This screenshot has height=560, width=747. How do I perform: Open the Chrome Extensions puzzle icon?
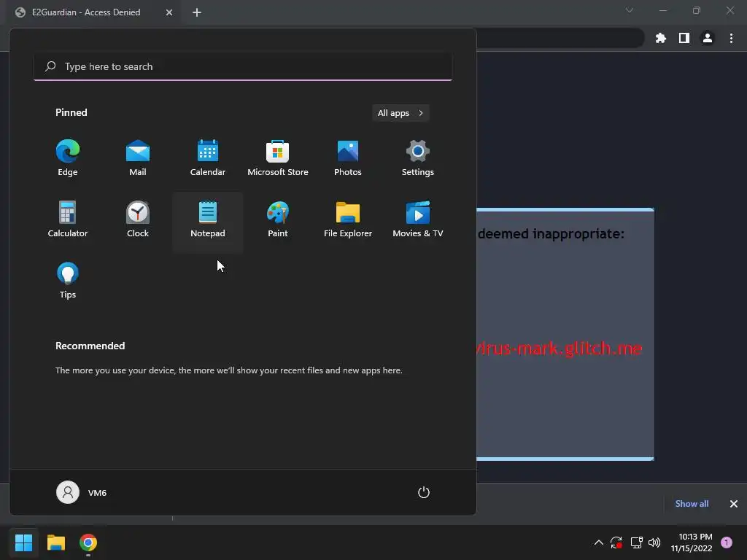(661, 38)
